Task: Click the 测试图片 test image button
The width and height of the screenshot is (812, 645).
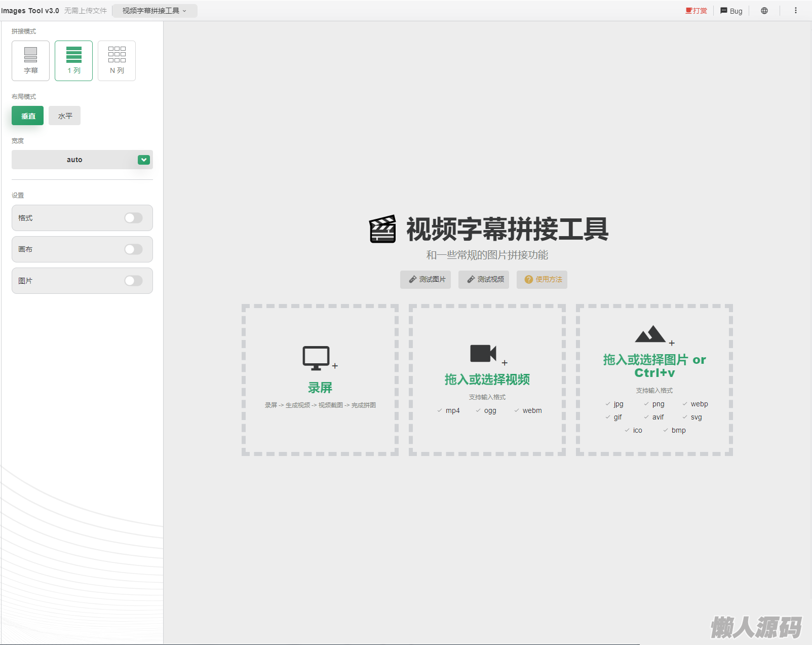Action: pyautogui.click(x=426, y=280)
